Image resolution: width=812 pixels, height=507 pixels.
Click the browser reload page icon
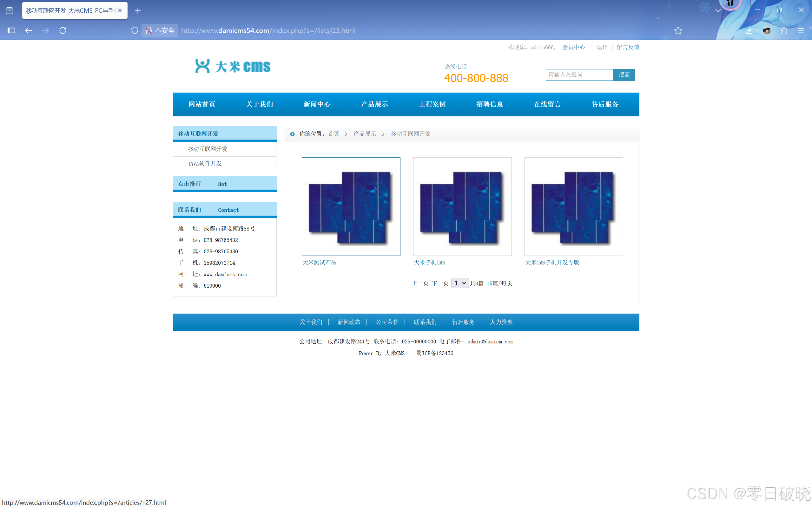[x=63, y=30]
